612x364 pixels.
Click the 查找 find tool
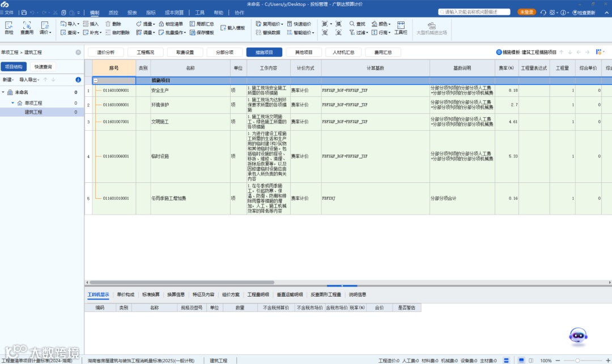click(x=357, y=24)
